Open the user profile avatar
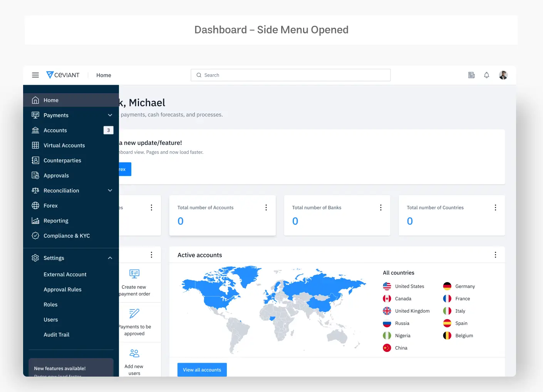Viewport: 543px width, 392px height. point(503,75)
